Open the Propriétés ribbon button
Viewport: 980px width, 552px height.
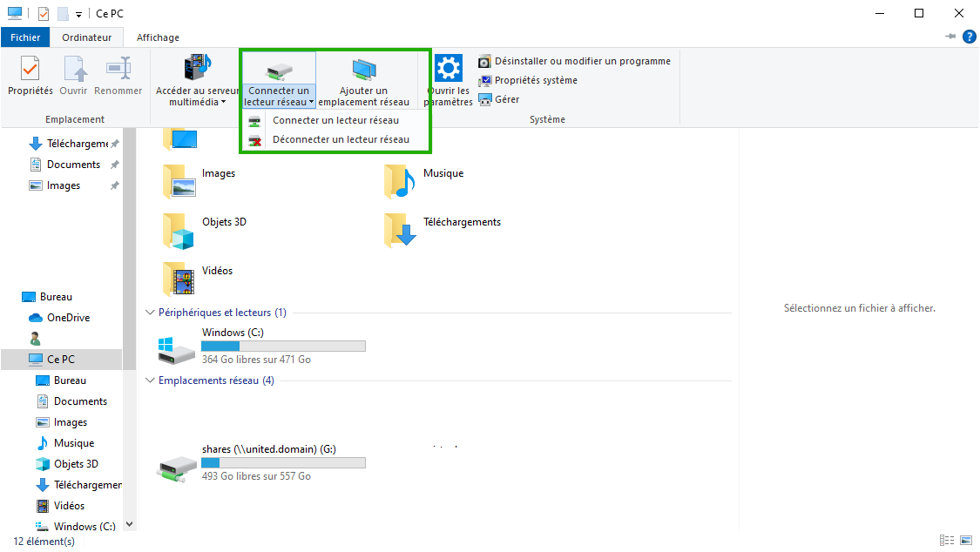click(30, 76)
